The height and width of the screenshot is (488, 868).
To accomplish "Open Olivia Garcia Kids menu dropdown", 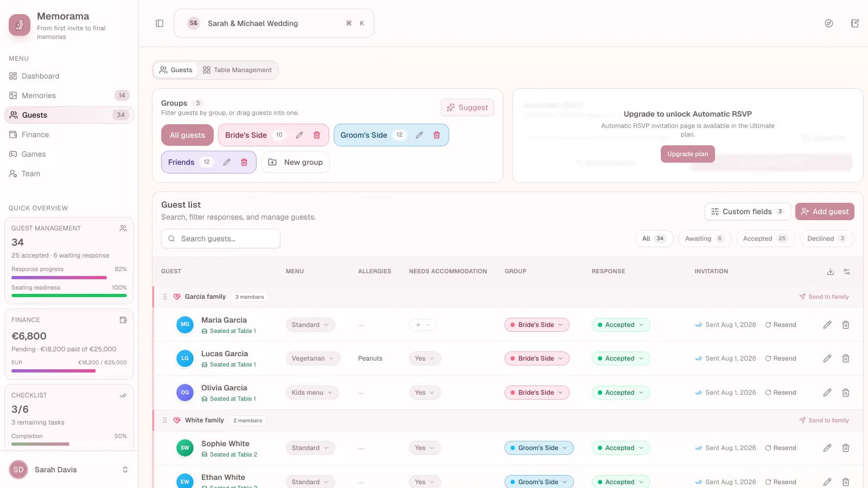I will 312,393.
